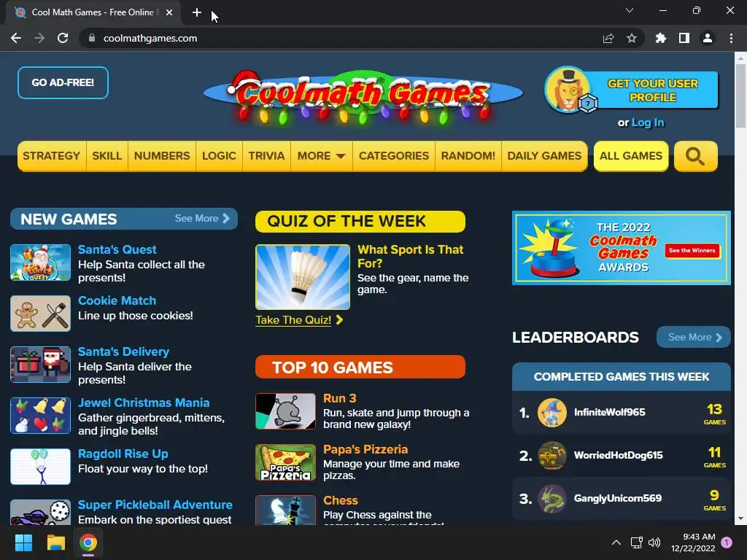Open the Santa's Quest game link
The height and width of the screenshot is (560, 747).
[117, 249]
